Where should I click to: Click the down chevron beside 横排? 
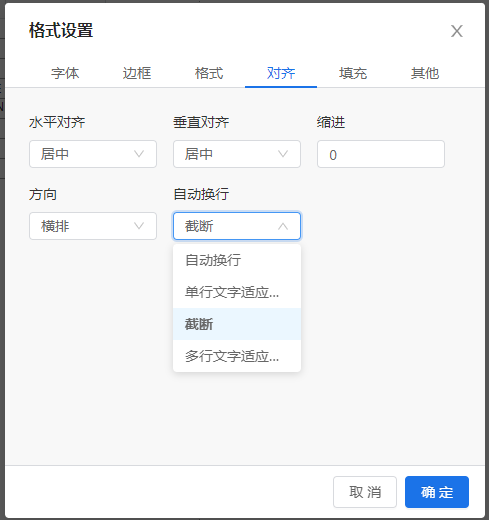point(139,226)
